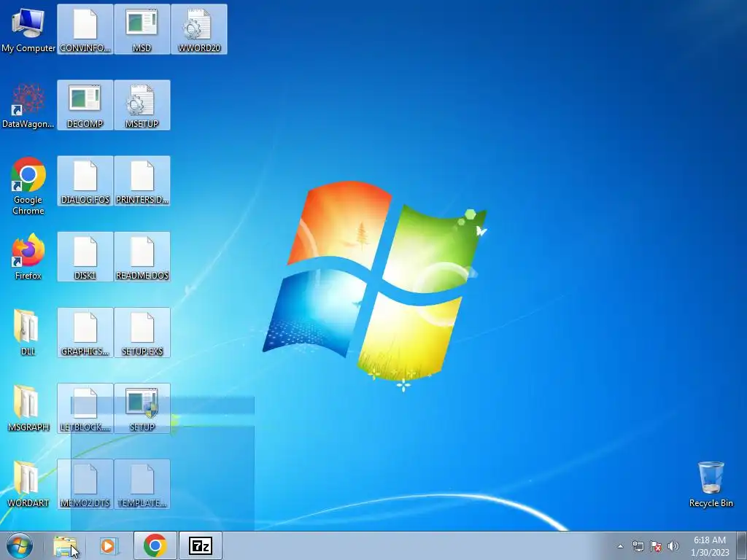Open Windows Explorer from the taskbar
This screenshot has height=560, width=747.
[x=65, y=546]
